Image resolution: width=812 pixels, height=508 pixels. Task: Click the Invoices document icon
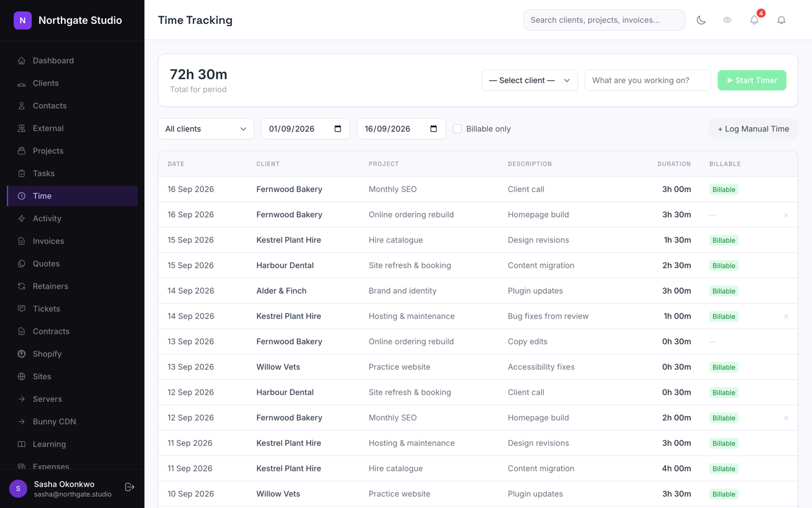click(x=21, y=241)
